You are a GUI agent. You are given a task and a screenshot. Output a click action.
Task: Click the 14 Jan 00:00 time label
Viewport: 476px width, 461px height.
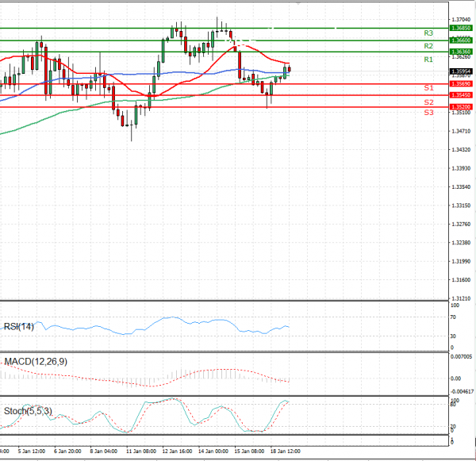click(213, 451)
